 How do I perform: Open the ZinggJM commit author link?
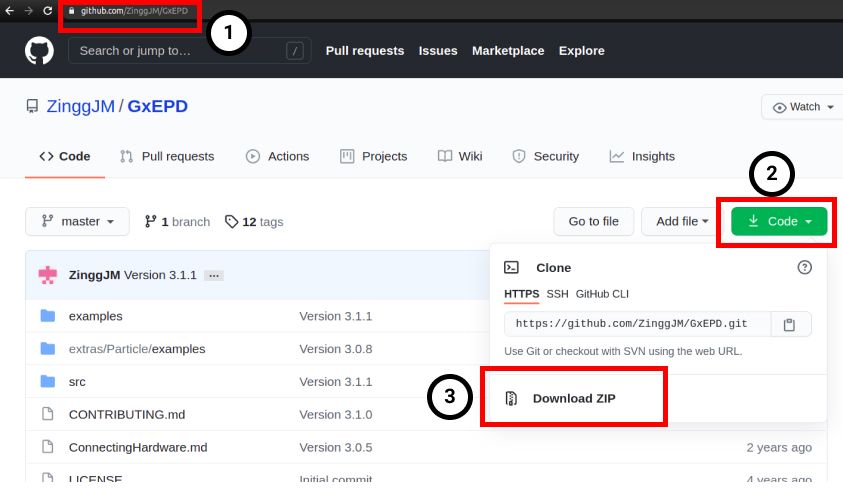[x=94, y=275]
